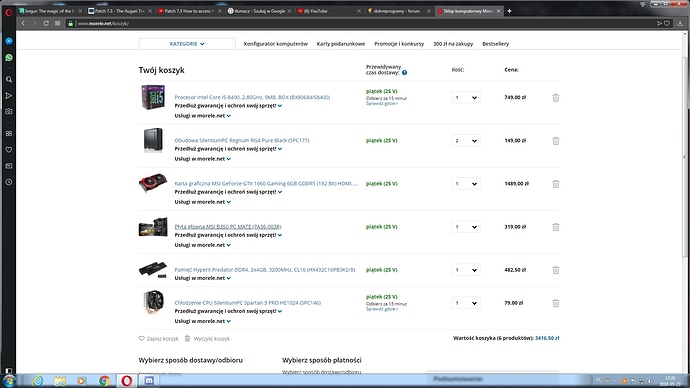Click the Regnum RG4 case thumbnail
The width and height of the screenshot is (690, 388).
pos(153,140)
